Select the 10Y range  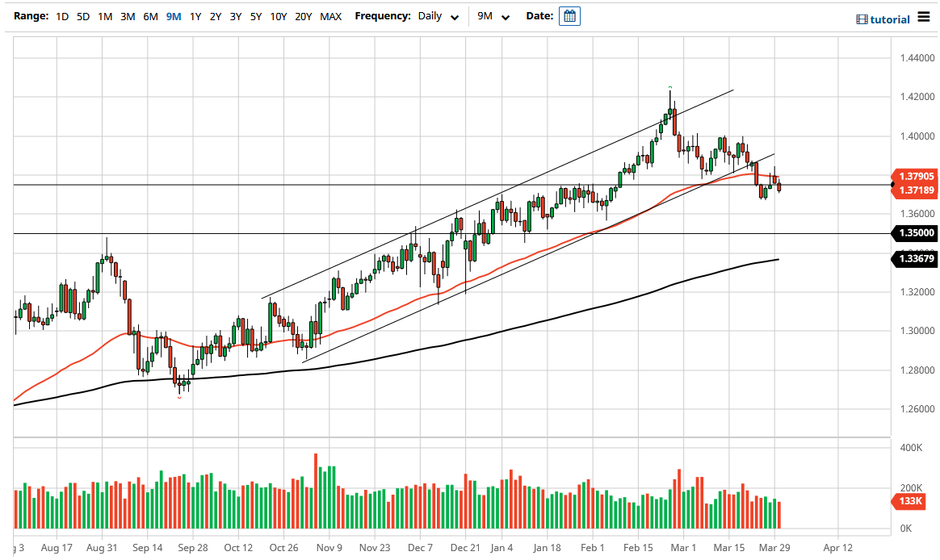coord(278,15)
